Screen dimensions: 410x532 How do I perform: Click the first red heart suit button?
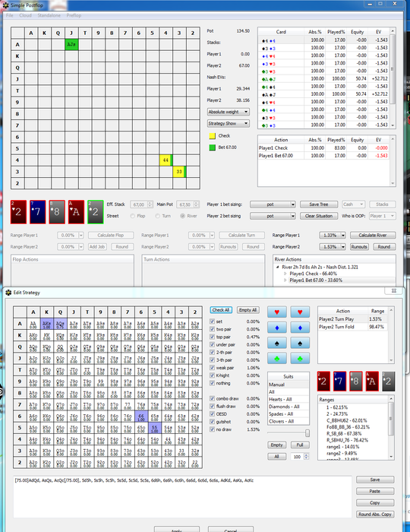(277, 312)
